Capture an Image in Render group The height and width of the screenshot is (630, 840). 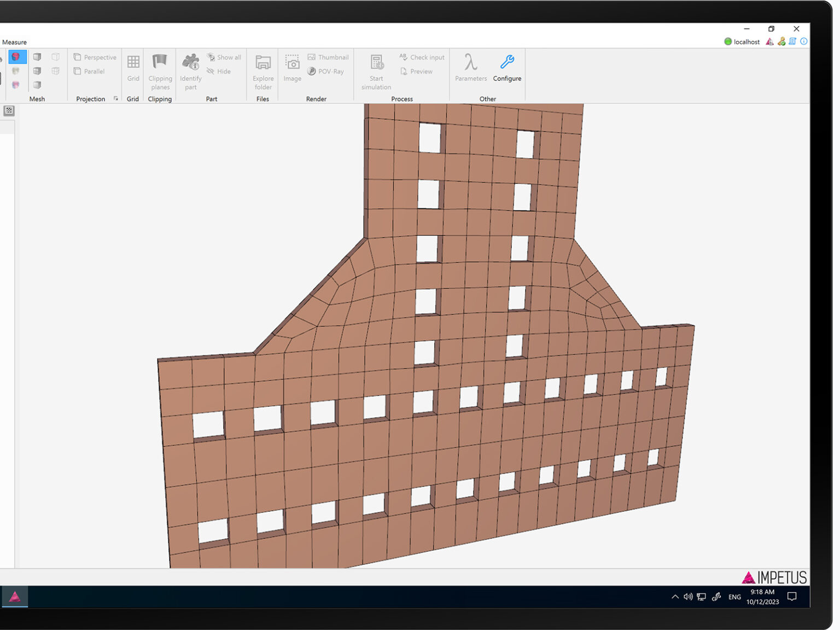point(292,62)
